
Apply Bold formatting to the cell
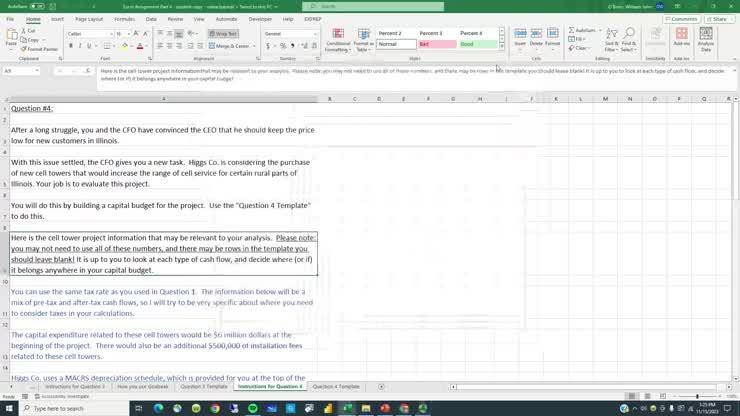71,46
